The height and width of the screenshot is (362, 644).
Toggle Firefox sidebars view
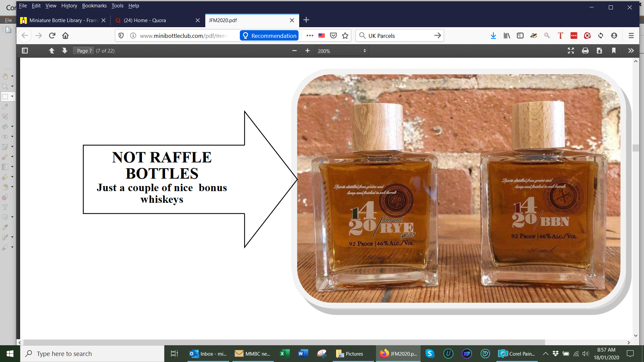point(520,36)
